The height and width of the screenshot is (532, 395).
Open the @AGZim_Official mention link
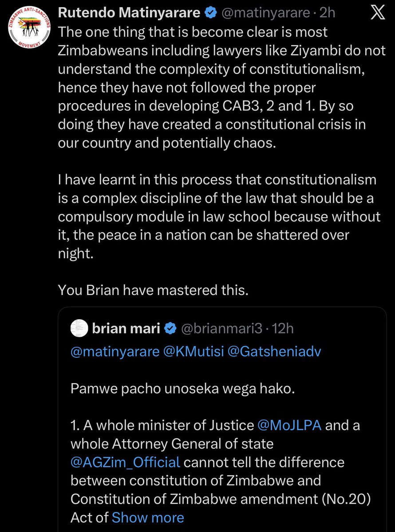tap(125, 462)
